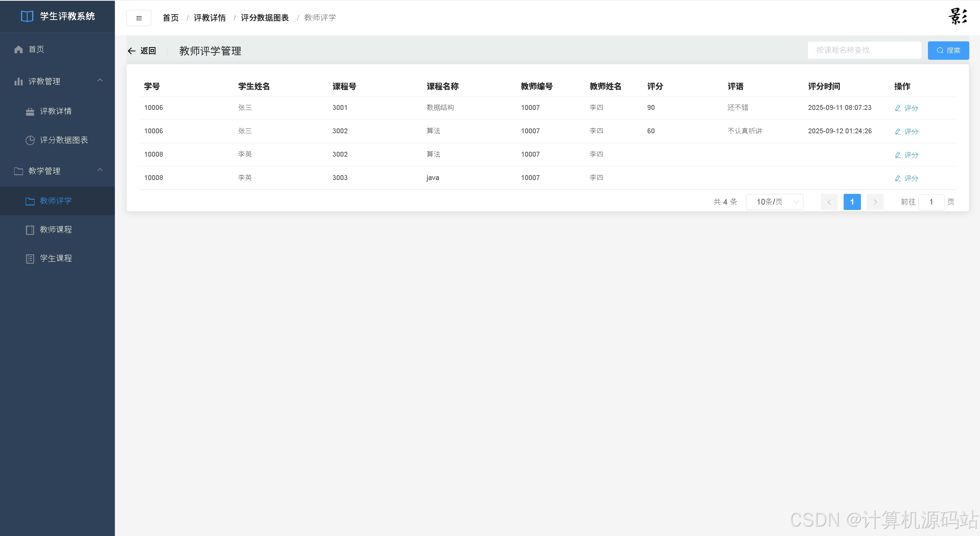Screen dimensions: 980x536
Task: Go to previous page arrow
Action: point(829,202)
